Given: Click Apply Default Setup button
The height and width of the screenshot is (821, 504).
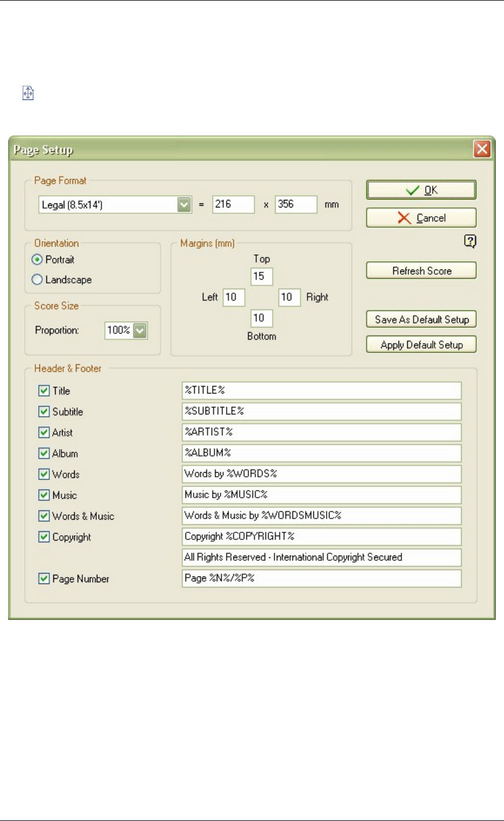Looking at the screenshot, I should pyautogui.click(x=421, y=345).
